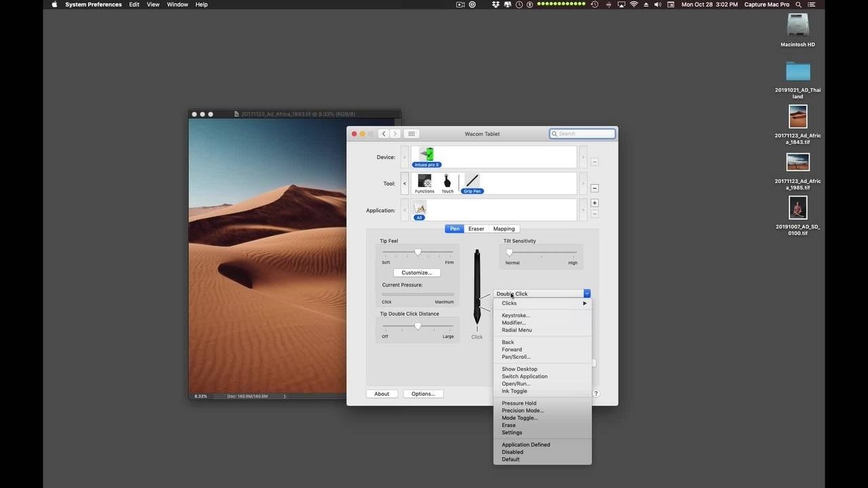Choose the Grip Pen tool

pos(472,183)
